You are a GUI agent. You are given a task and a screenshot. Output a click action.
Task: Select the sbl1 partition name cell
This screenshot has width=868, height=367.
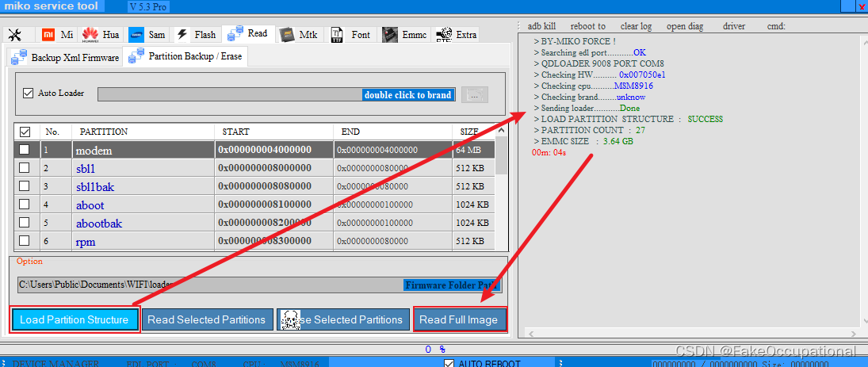point(143,168)
